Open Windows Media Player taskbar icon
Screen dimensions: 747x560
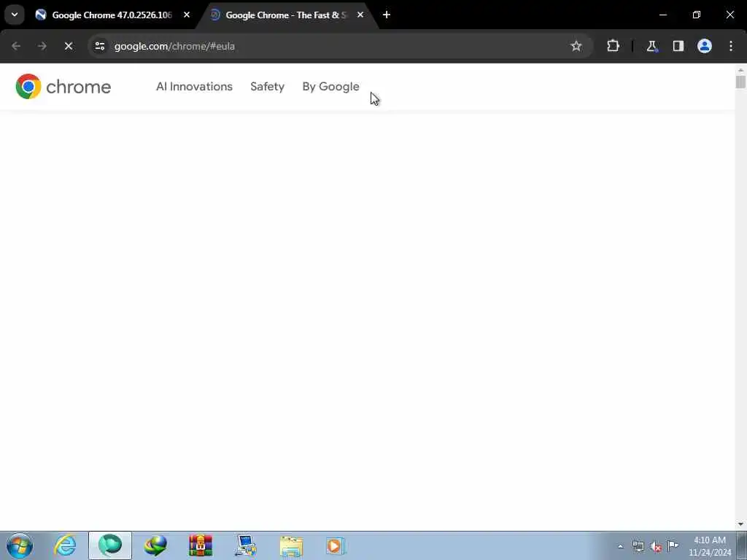tap(336, 546)
